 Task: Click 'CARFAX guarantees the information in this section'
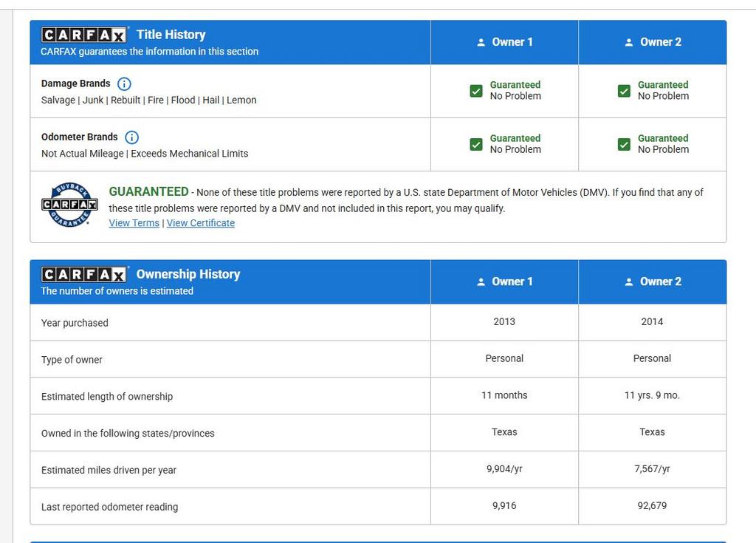[x=149, y=51]
